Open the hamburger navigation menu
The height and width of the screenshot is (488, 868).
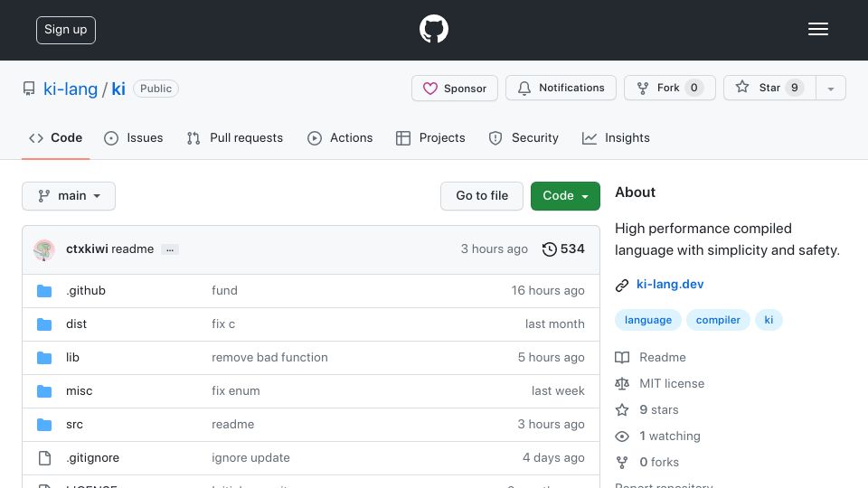point(817,29)
